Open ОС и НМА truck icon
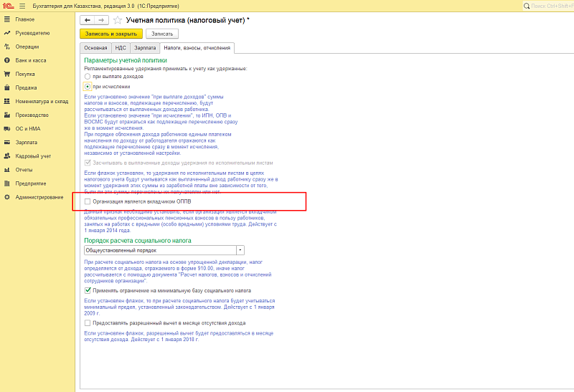This screenshot has width=574, height=392. [x=6, y=128]
